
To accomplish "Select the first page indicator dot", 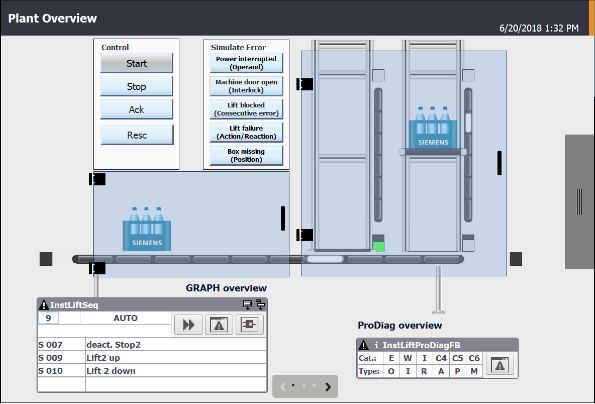I will 293,385.
